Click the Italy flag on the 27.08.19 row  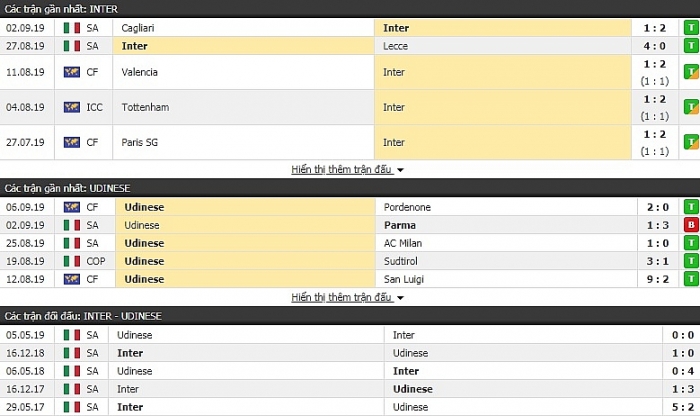(71, 46)
